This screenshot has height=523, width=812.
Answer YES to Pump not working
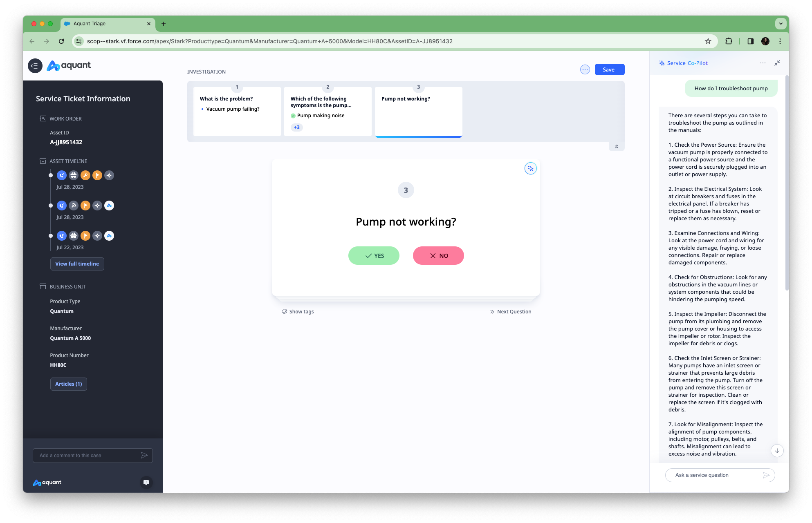click(x=374, y=256)
